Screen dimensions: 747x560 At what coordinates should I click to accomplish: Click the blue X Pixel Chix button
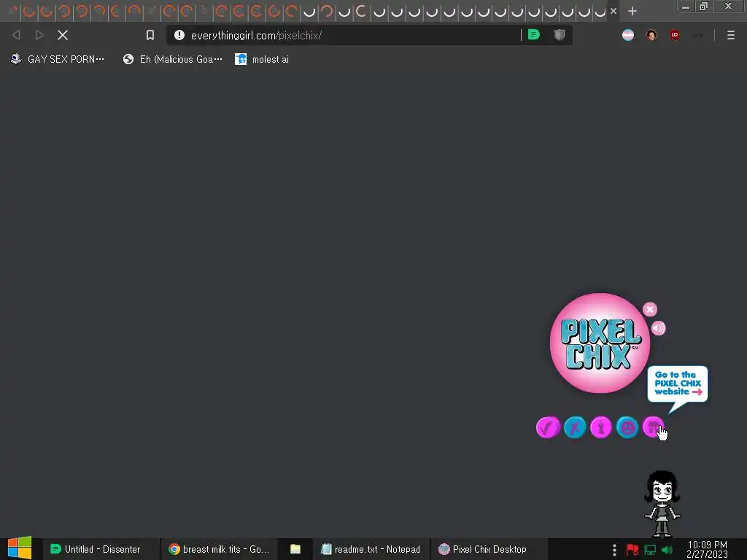pos(575,427)
